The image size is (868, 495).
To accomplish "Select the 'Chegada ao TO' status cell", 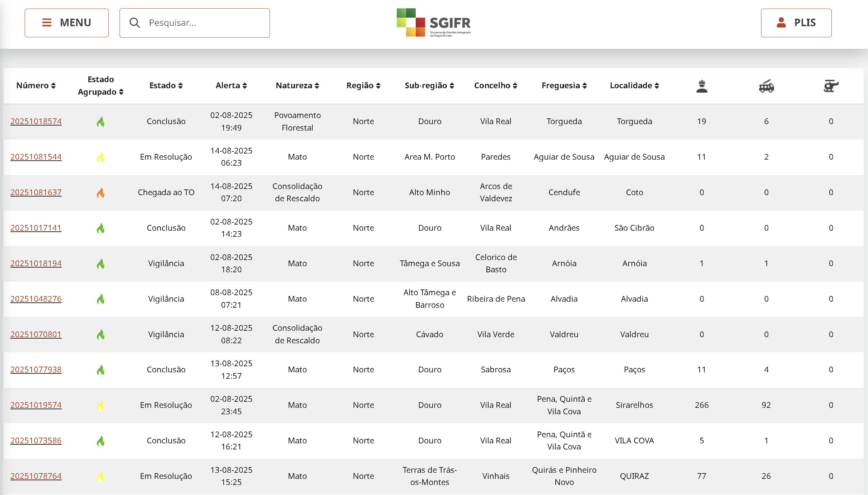I will (166, 193).
